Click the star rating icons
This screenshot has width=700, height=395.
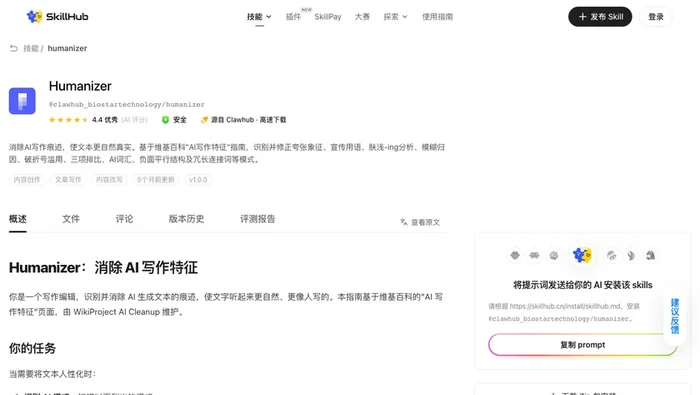[68, 120]
